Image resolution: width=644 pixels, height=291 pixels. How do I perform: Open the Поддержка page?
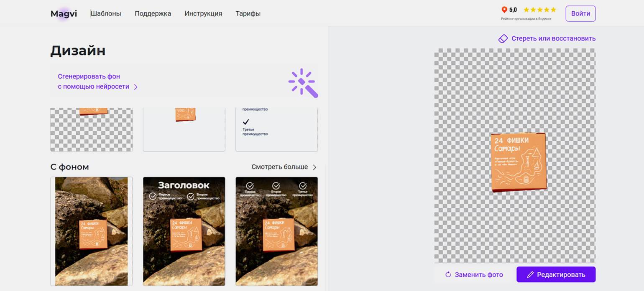tap(153, 13)
